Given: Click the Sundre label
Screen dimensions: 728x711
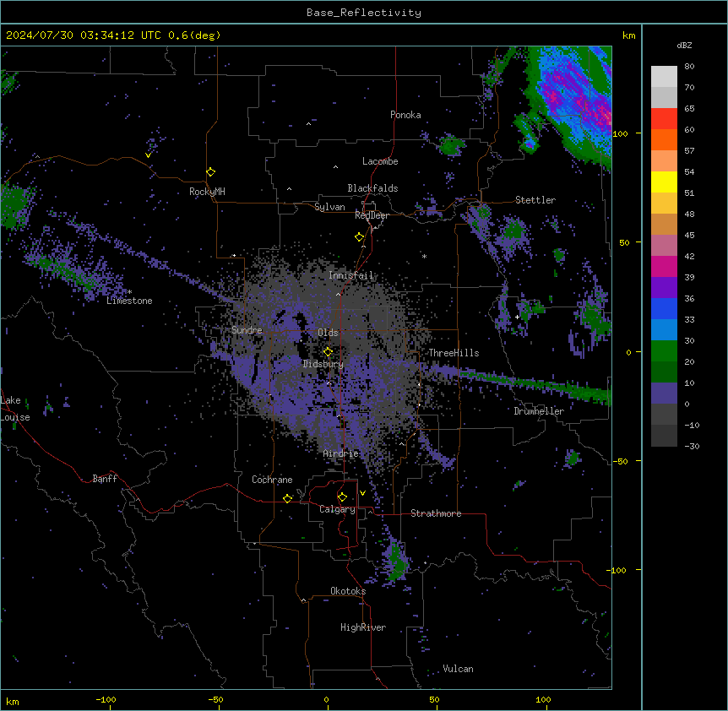Looking at the screenshot, I should point(247,330).
